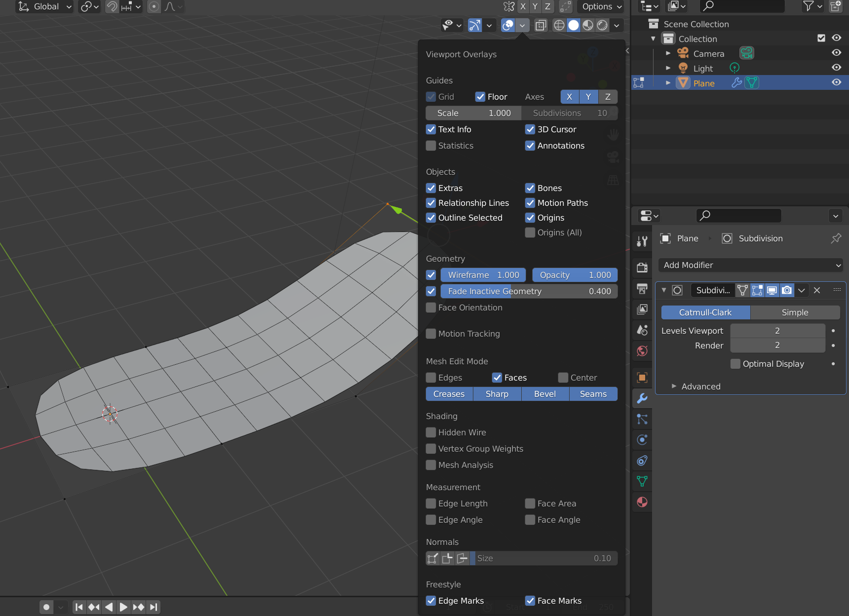Enable the Statistics overlay checkbox
The height and width of the screenshot is (616, 849).
coord(431,146)
